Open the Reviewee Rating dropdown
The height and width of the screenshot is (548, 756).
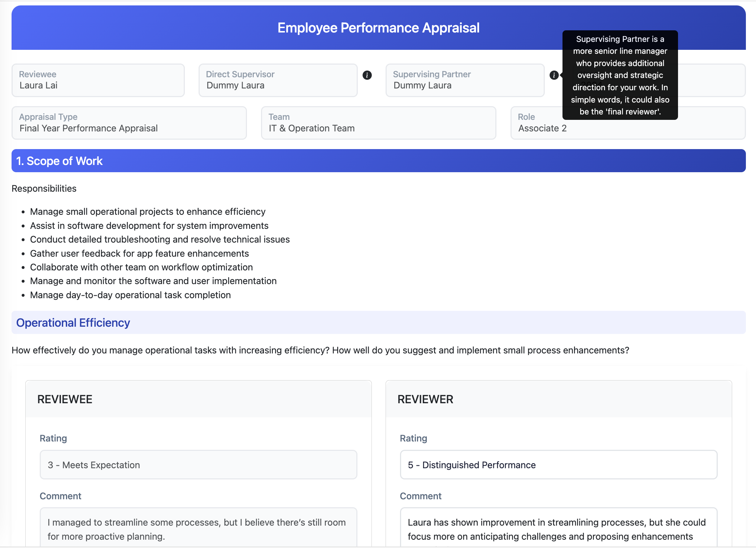pyautogui.click(x=198, y=465)
